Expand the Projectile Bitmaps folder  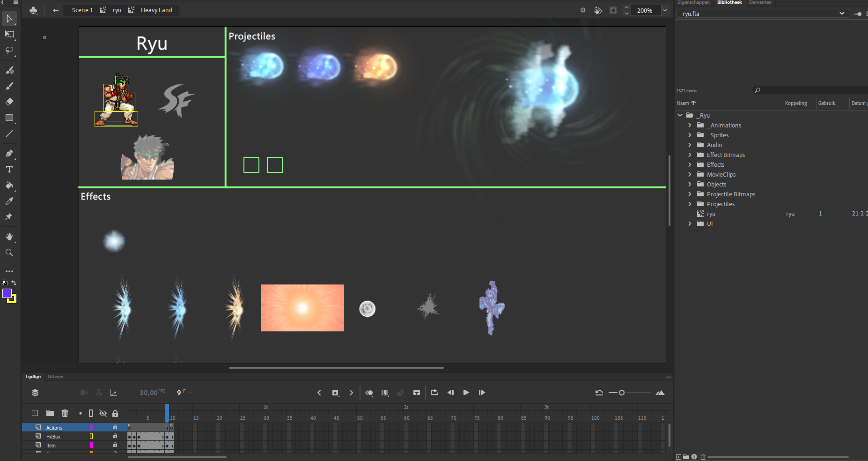690,194
